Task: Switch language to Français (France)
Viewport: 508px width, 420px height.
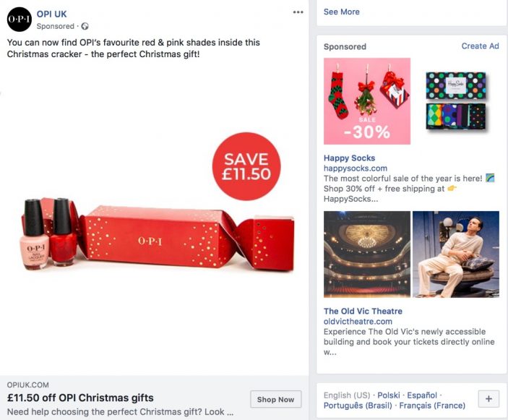Action: point(432,406)
